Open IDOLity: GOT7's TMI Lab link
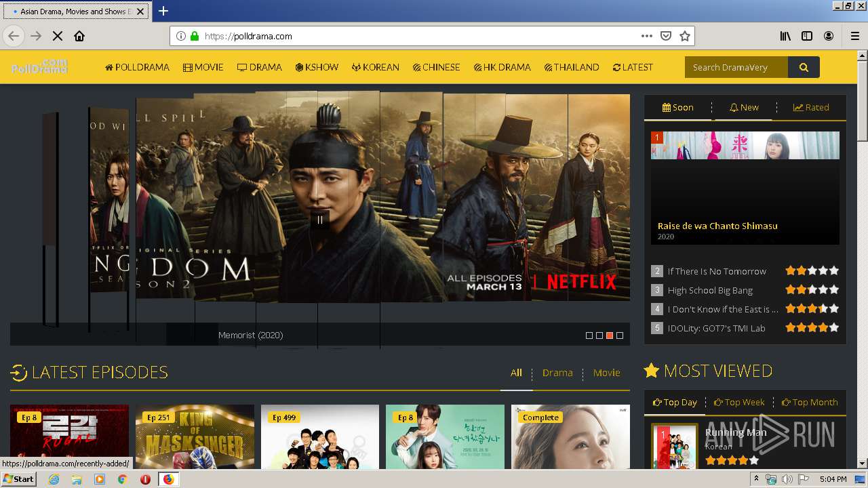Image resolution: width=868 pixels, height=488 pixels. (x=716, y=328)
